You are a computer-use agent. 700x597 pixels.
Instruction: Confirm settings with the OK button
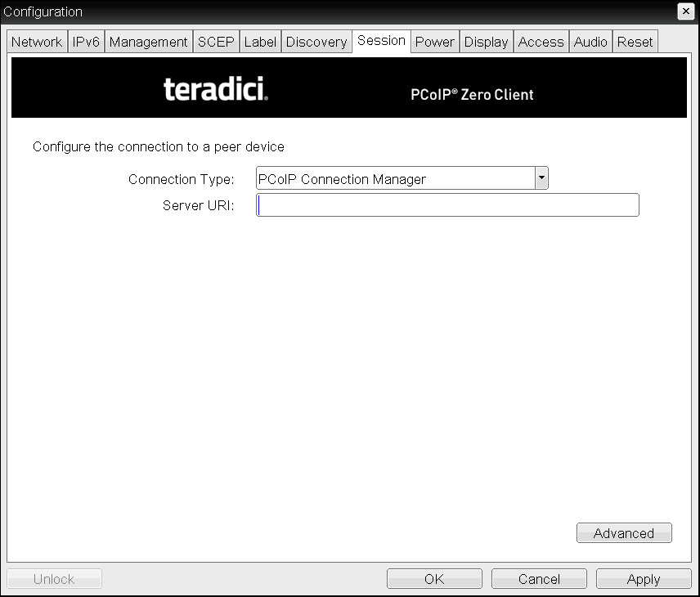pyautogui.click(x=434, y=579)
